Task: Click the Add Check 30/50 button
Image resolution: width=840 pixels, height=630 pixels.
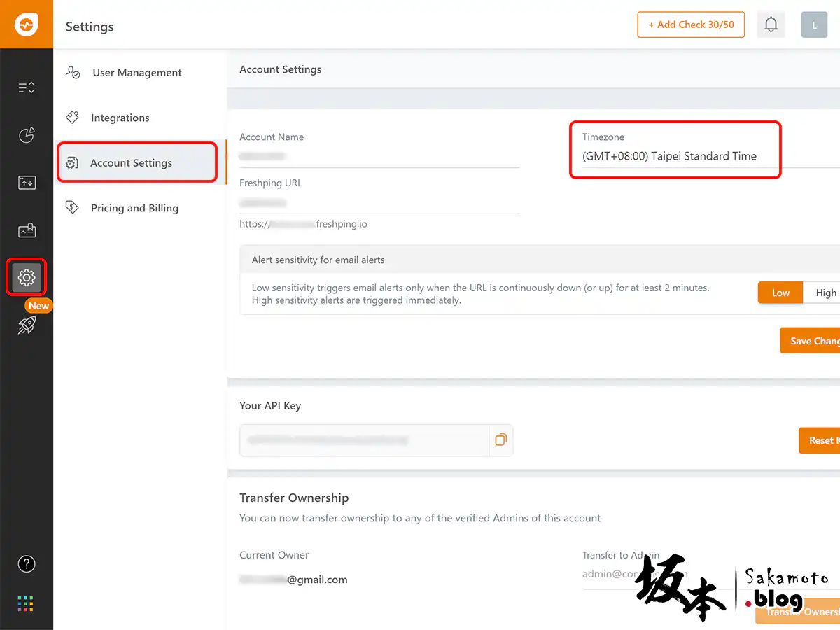Action: (690, 24)
